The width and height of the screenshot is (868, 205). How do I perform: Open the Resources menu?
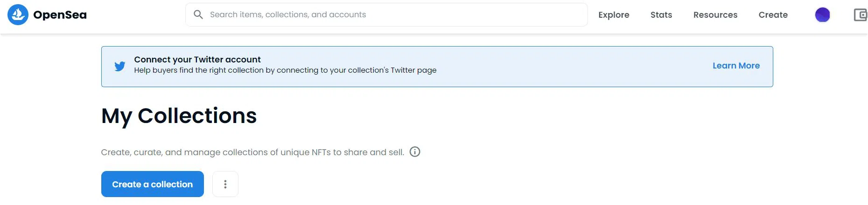click(x=715, y=15)
